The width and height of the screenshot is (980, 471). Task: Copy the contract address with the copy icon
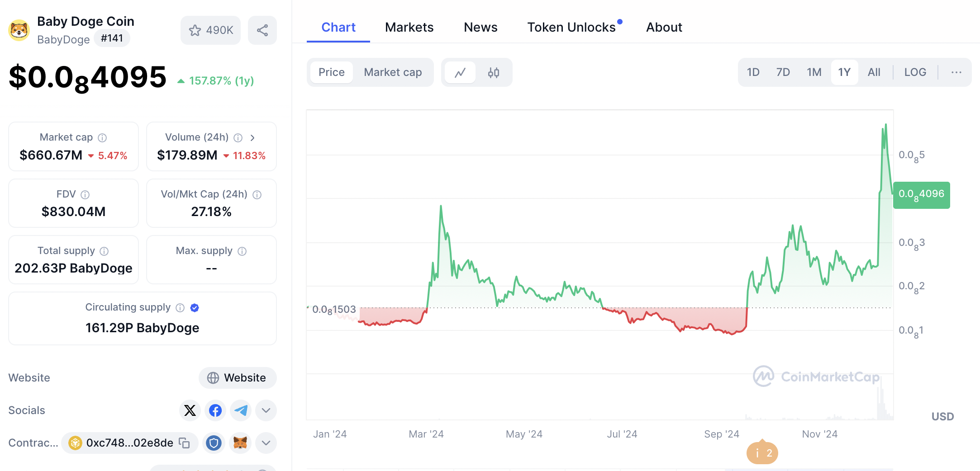184,443
